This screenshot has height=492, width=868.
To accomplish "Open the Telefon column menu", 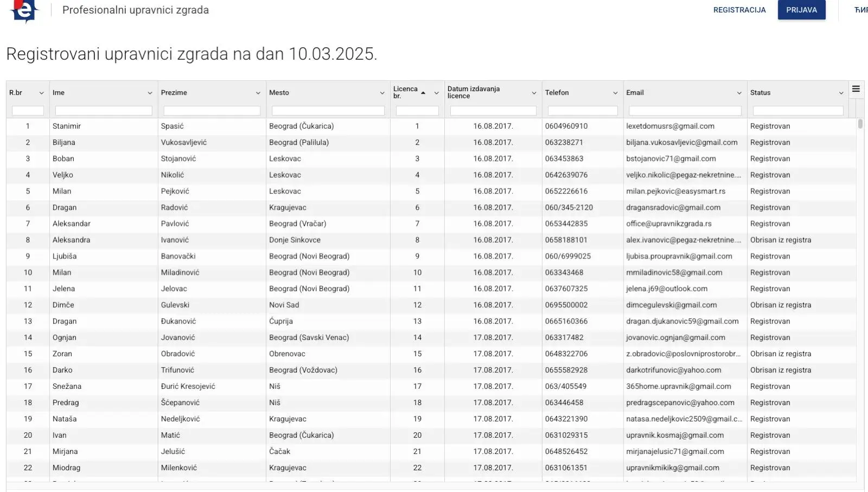I will coord(615,92).
